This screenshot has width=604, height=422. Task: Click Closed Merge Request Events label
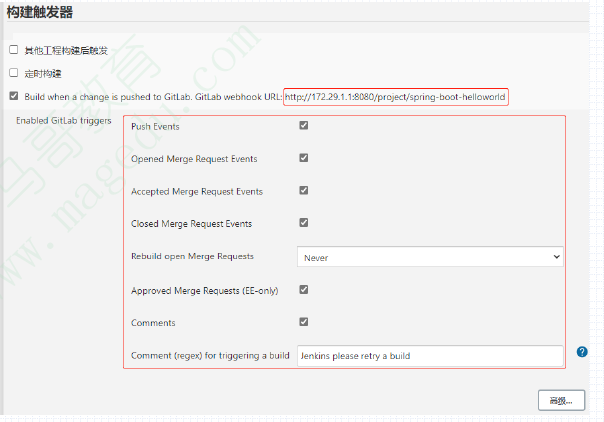191,224
